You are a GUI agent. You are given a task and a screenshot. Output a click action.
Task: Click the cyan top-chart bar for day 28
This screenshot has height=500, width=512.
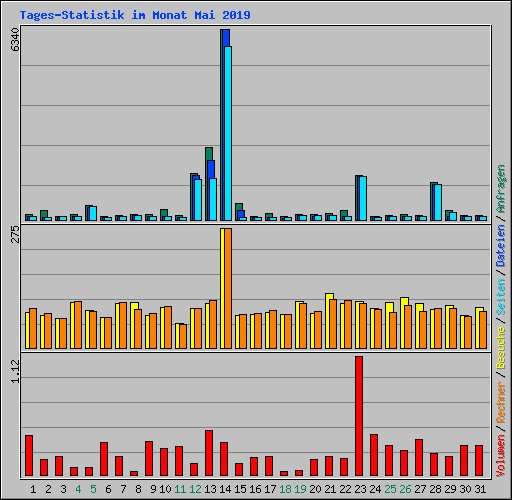tap(438, 203)
